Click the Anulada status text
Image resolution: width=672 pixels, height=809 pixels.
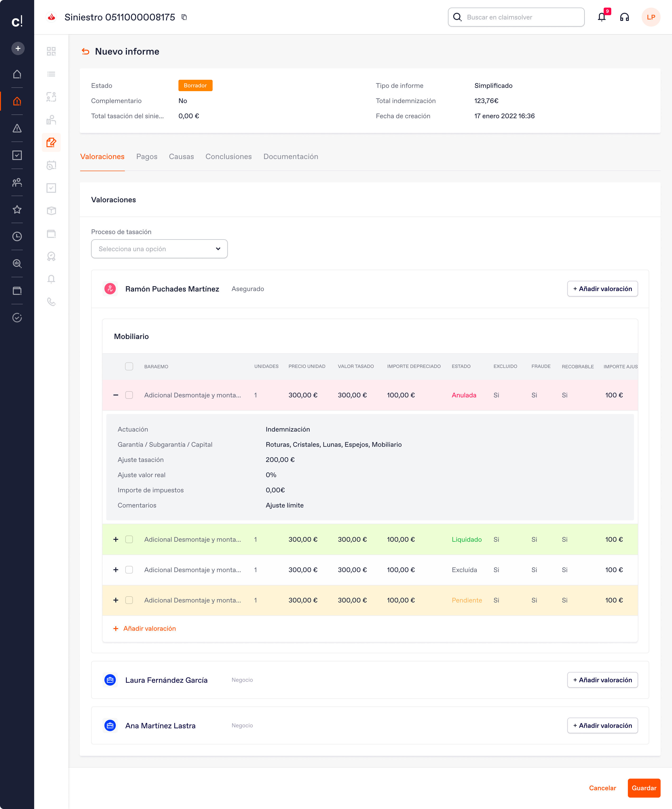tap(464, 395)
